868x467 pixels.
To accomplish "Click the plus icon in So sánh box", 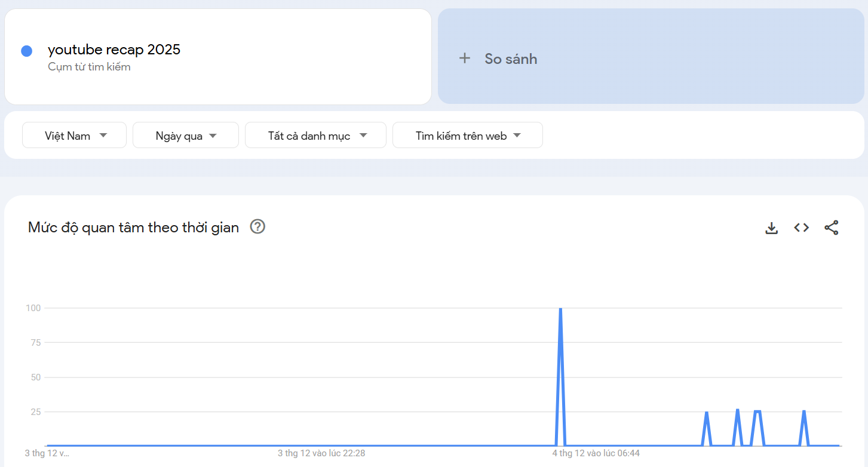I will click(x=465, y=58).
